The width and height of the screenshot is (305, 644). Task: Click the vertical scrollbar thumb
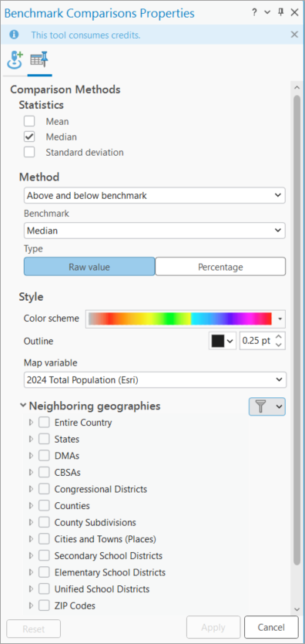[297, 331]
